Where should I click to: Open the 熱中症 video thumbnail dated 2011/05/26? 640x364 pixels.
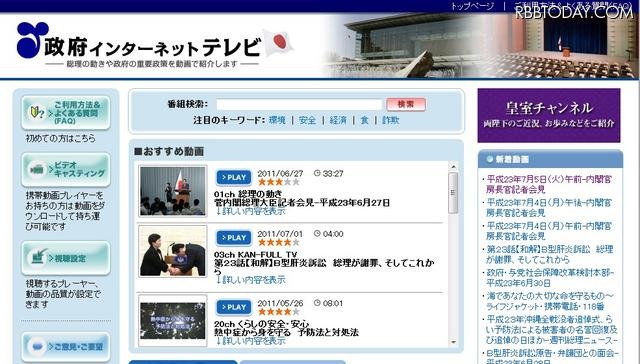pos(173,321)
